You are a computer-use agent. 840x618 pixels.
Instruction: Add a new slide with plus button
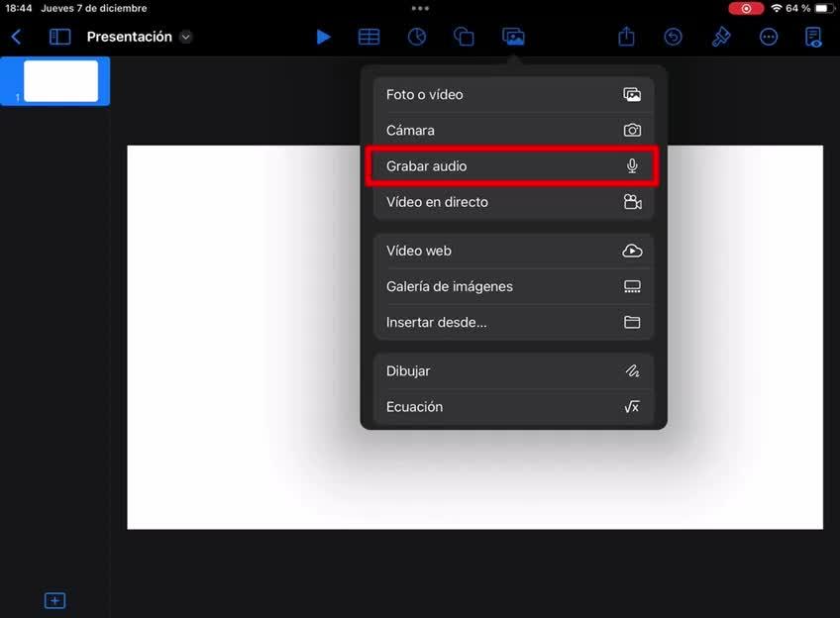coord(54,600)
